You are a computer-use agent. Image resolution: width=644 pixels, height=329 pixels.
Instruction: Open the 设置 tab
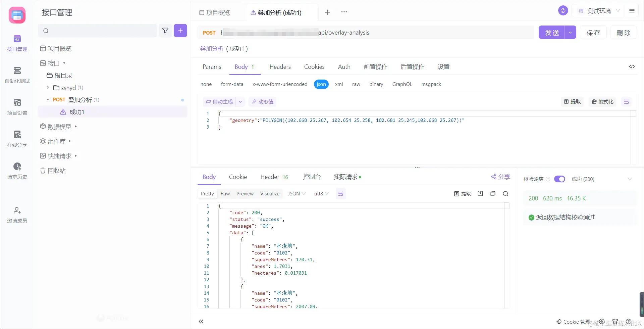[x=443, y=67]
